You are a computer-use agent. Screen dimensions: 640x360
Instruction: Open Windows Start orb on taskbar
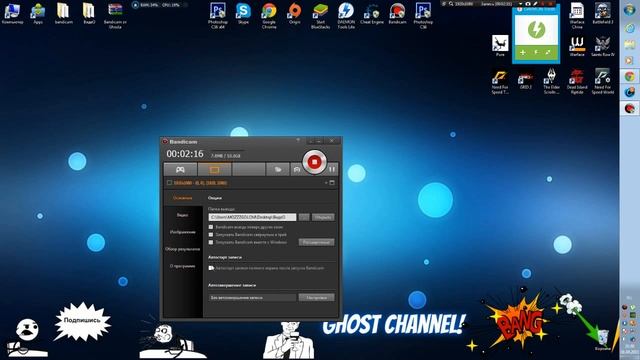tap(629, 10)
